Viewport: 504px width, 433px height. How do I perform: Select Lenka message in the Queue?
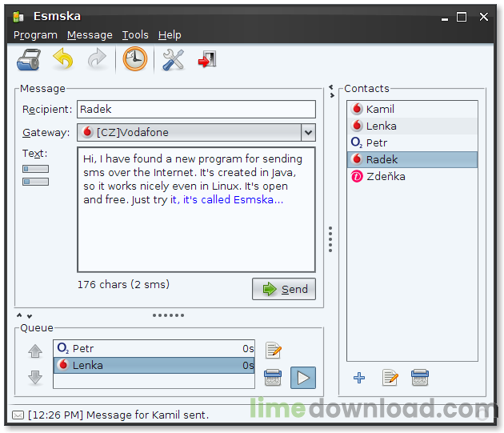(154, 366)
